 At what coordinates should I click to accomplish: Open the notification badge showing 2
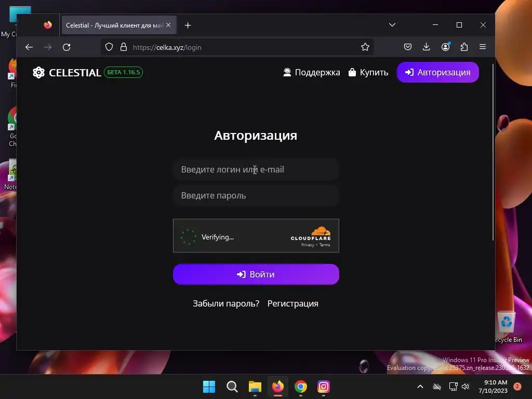tap(517, 387)
